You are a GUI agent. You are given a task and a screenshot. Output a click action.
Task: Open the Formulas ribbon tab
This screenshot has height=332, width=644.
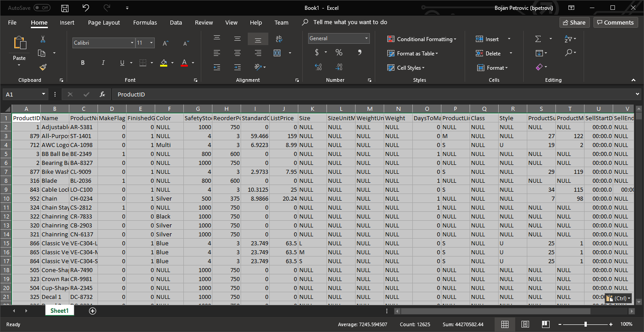pos(145,22)
